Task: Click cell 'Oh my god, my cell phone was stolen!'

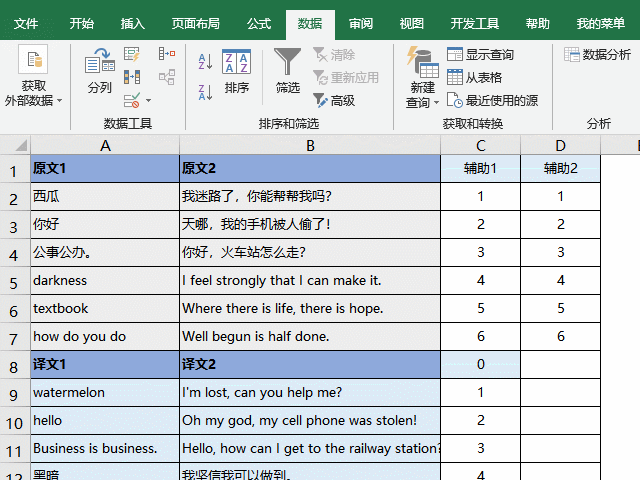Action: [x=310, y=420]
